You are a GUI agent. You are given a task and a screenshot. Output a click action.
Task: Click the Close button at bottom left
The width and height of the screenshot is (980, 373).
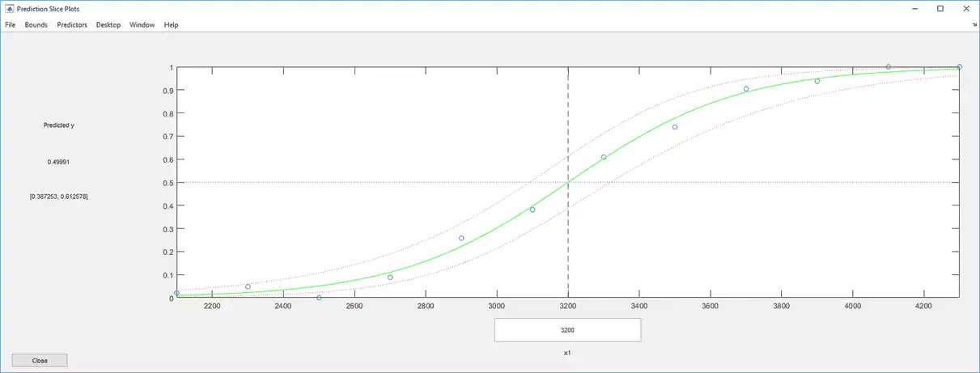[40, 360]
